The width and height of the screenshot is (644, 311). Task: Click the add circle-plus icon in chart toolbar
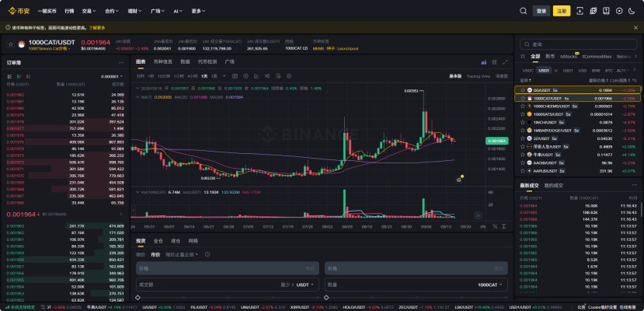click(x=245, y=76)
